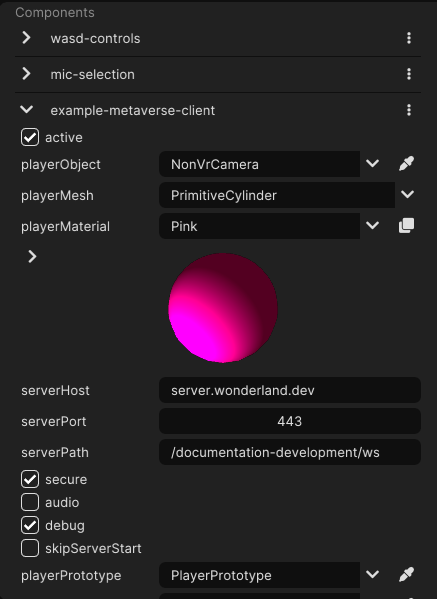Expand the mic-selection component
This screenshot has height=599, width=437.
[x=26, y=74]
